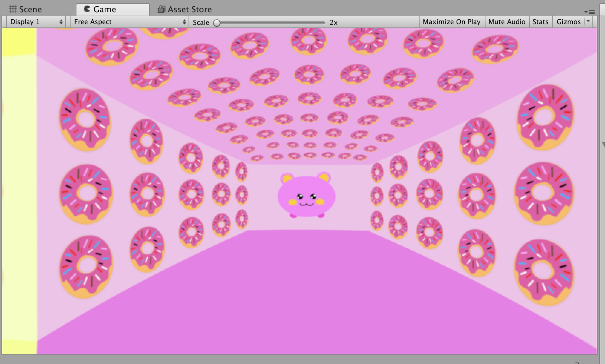Select the Game tab

tap(112, 9)
